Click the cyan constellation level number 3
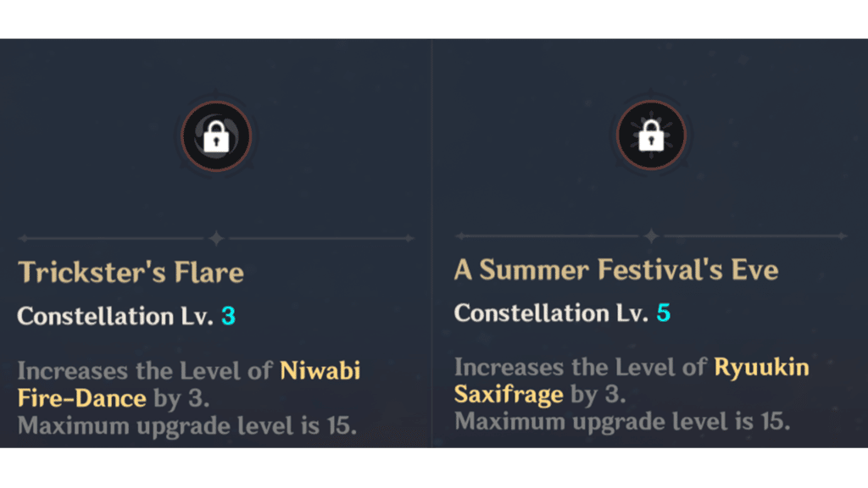868x488 pixels. click(x=228, y=316)
